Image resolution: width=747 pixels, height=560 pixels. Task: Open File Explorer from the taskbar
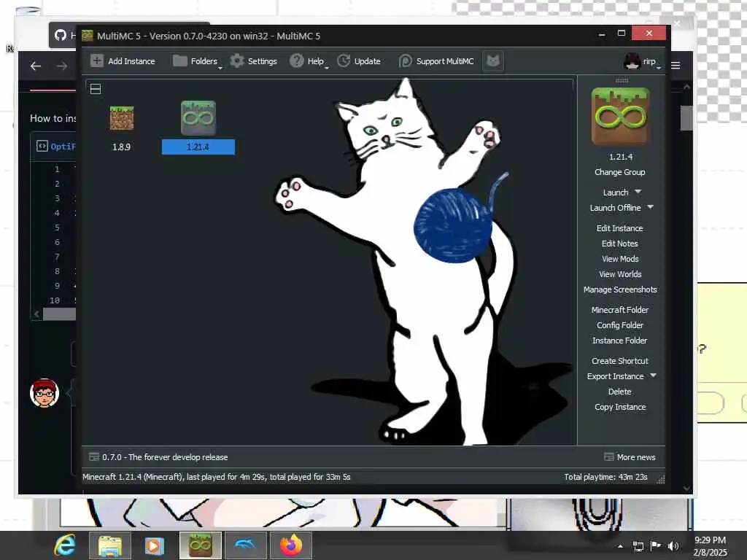(x=110, y=545)
